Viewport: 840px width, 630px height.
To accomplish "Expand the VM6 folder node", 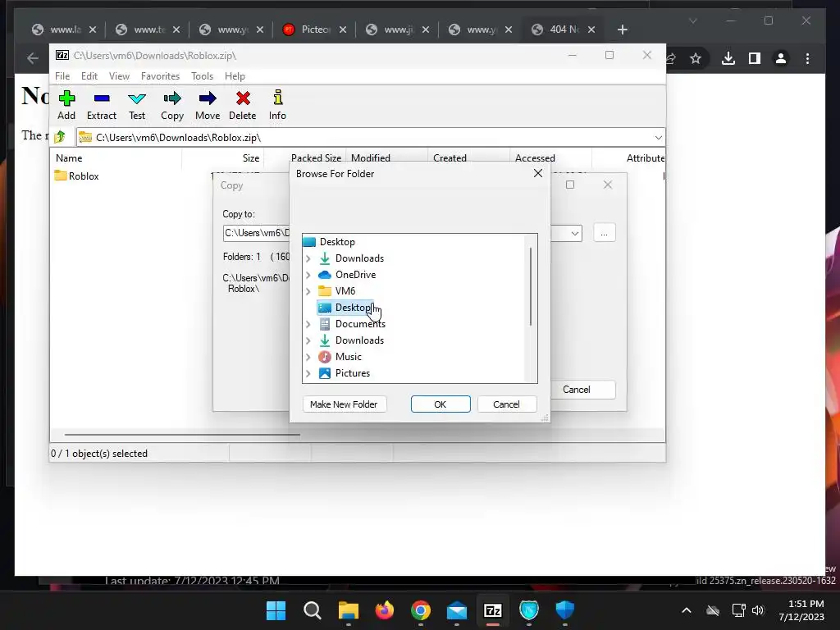I will pyautogui.click(x=308, y=291).
